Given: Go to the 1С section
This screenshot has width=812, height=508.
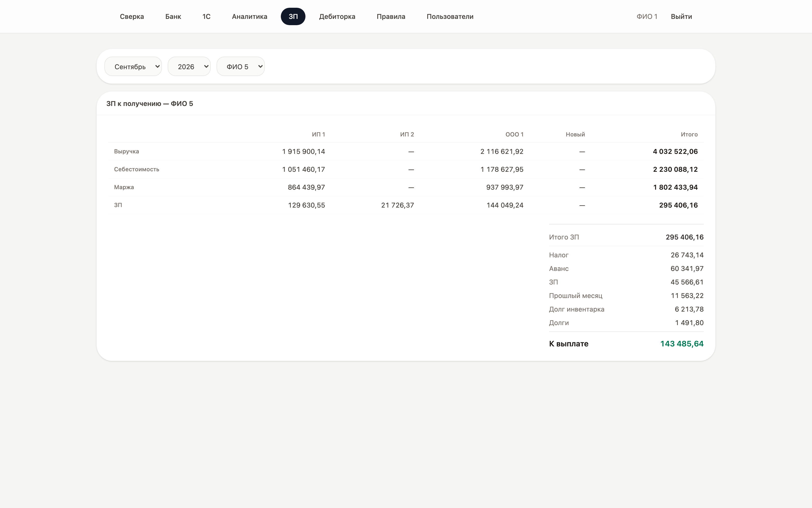Looking at the screenshot, I should pos(206,16).
